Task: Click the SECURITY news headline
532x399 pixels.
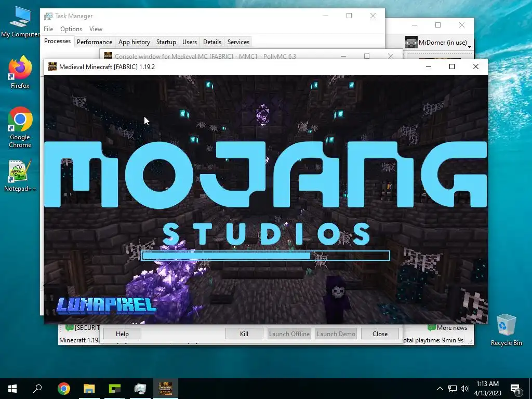Action: [x=87, y=327]
